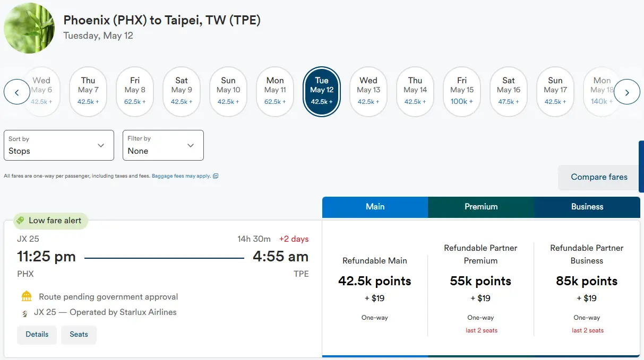Image resolution: width=644 pixels, height=360 pixels.
Task: Open the Business fare tab
Action: (587, 207)
